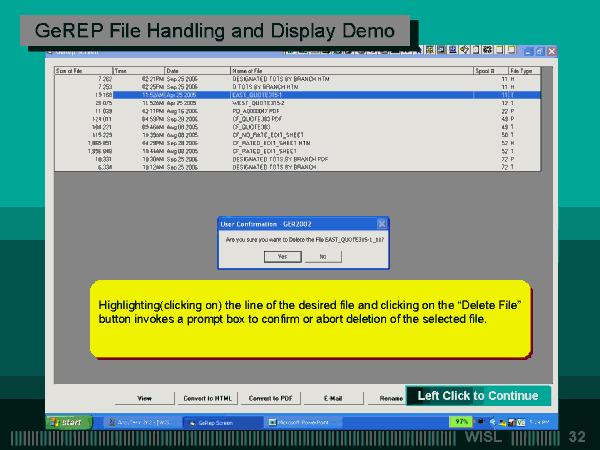This screenshot has height=450, width=600.
Task: Click the green 97% indicator in taskbar
Action: (x=462, y=422)
